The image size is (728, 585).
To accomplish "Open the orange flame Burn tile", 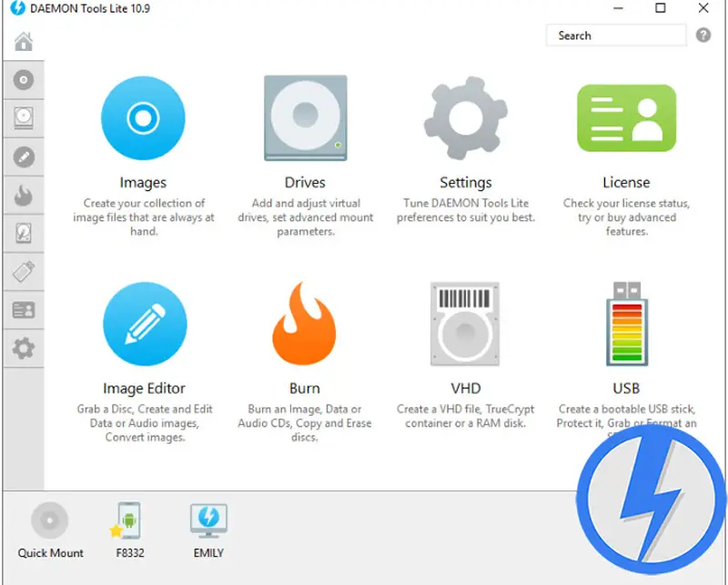I will tap(305, 324).
